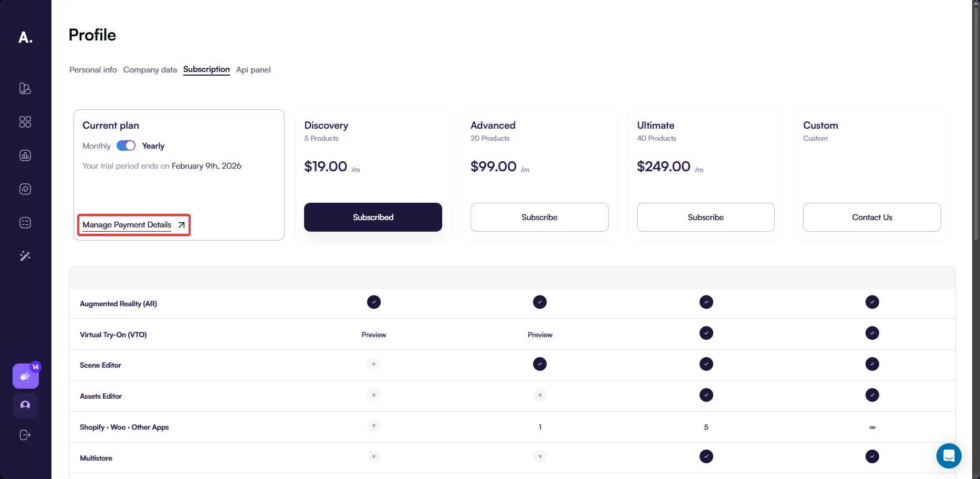Open the bar chart analytics icon
The height and width of the screenshot is (479, 980).
click(25, 155)
